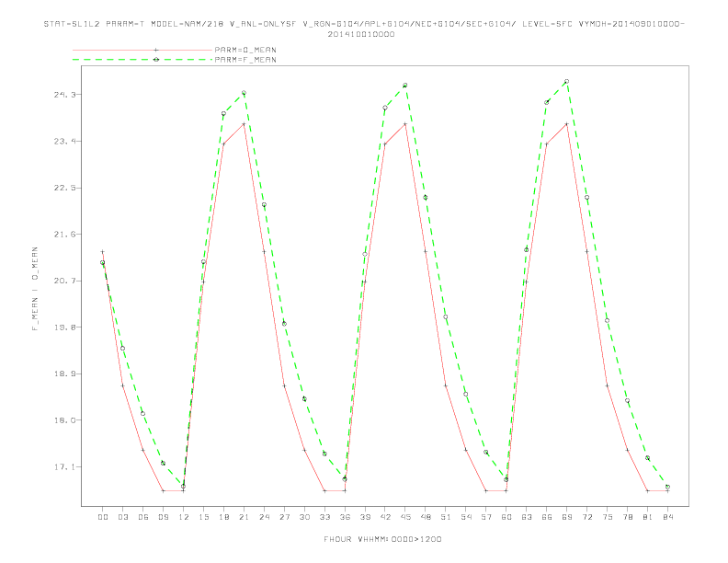Click the 22.5 y-axis tick label
The width and height of the screenshot is (728, 563).
coord(63,188)
